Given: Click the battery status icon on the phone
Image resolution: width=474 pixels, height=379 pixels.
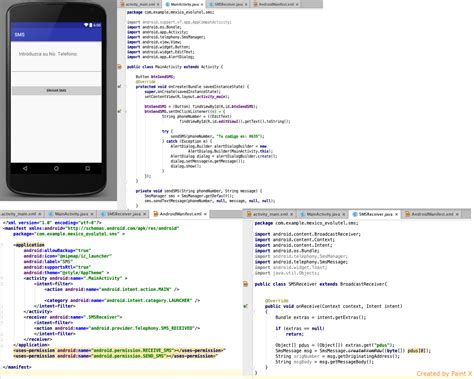Looking at the screenshot, I should tap(90, 25).
